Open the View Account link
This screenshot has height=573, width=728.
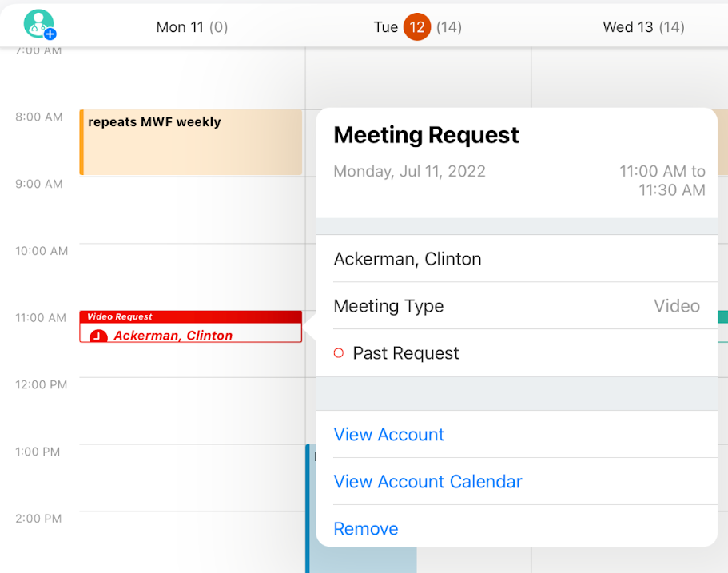coord(388,435)
